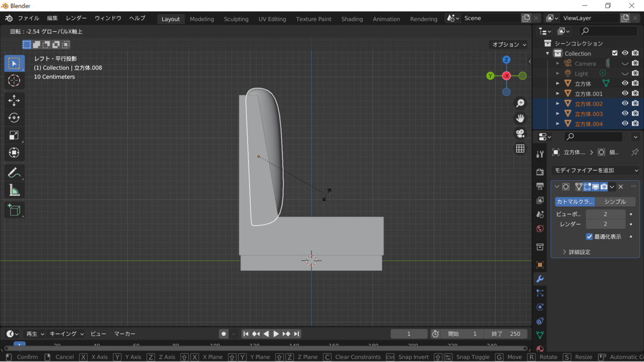Click the zoom magnifier viewport gizmo

tap(520, 103)
